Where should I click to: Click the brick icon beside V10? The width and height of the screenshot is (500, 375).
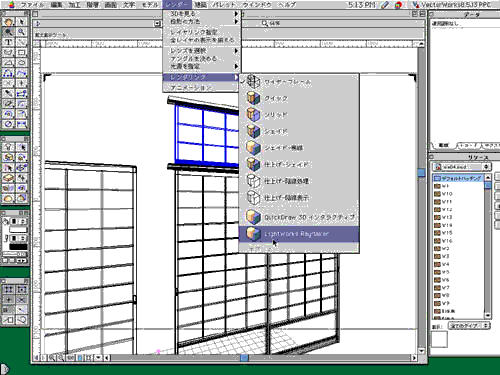[437, 194]
